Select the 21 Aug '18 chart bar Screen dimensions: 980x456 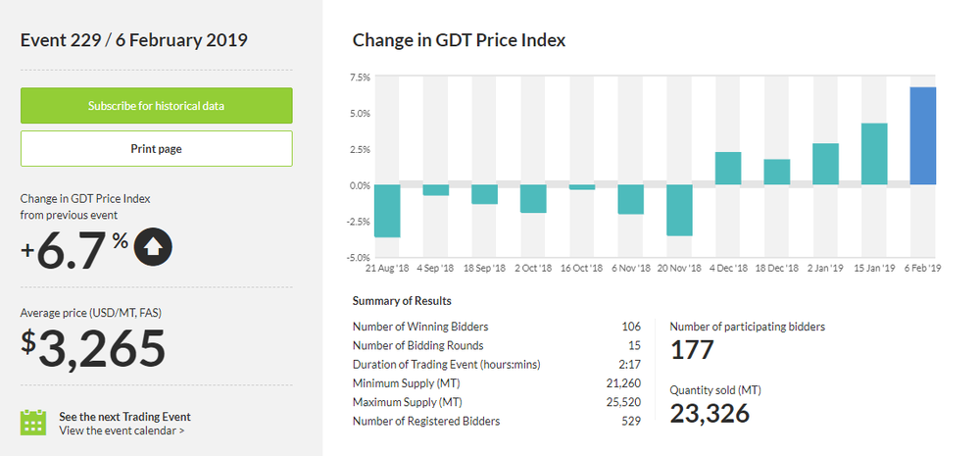(387, 211)
